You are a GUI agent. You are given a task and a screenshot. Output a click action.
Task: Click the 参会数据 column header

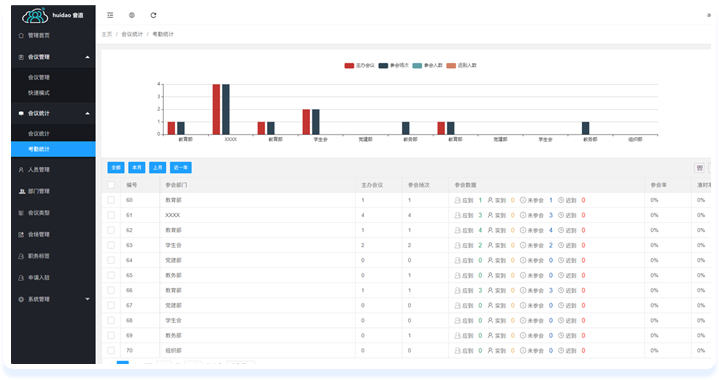click(465, 185)
